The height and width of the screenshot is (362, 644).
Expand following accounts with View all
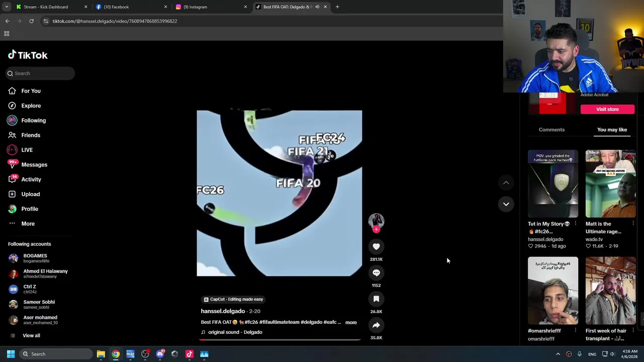pos(25,335)
